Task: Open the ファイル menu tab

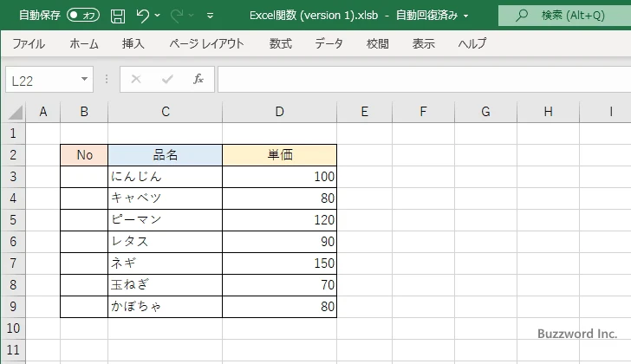Action: 29,43
